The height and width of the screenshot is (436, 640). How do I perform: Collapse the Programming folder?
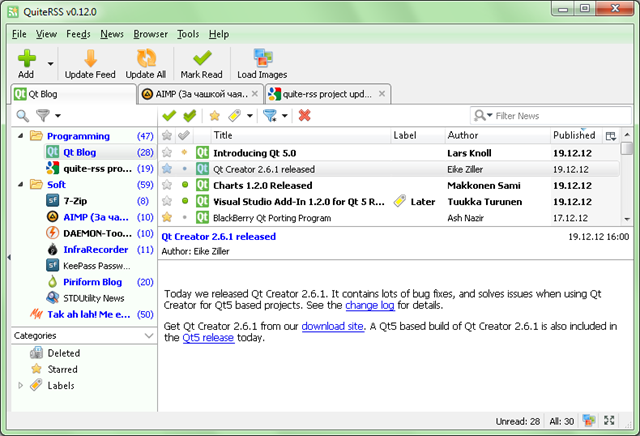click(x=20, y=136)
